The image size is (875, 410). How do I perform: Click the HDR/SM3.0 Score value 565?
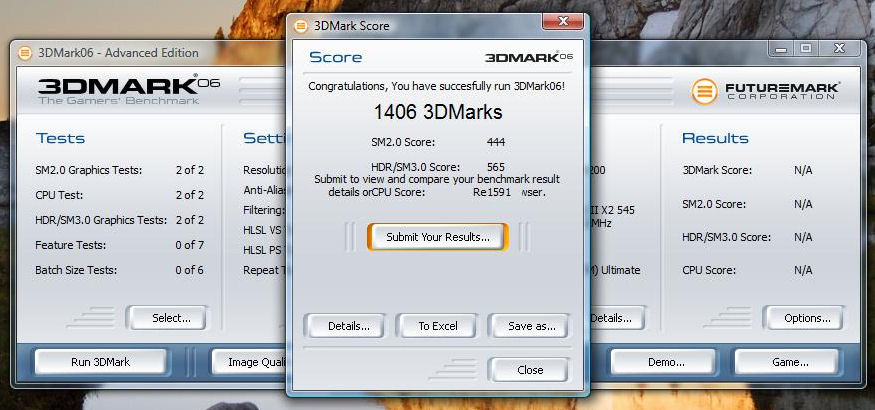pyautogui.click(x=496, y=167)
